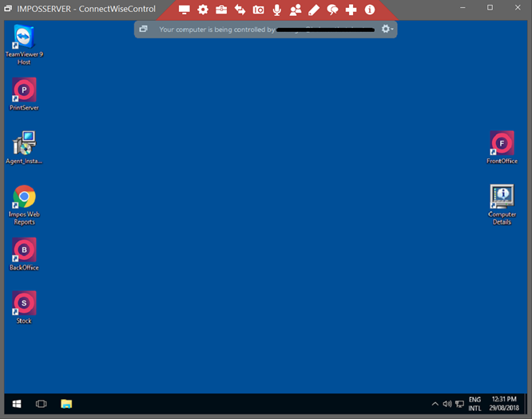Expand hidden system tray icons chevron
This screenshot has height=419, width=532.
(x=435, y=404)
